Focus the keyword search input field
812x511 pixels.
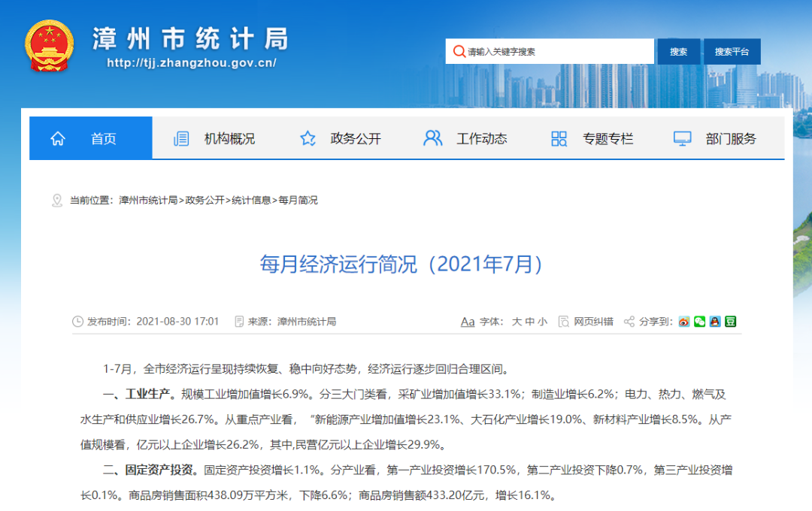coord(556,52)
